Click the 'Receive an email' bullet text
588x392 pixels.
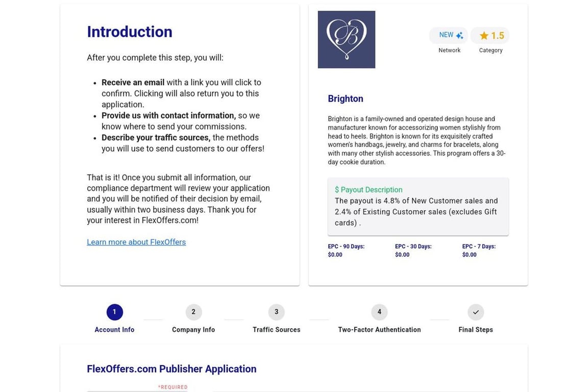(133, 83)
